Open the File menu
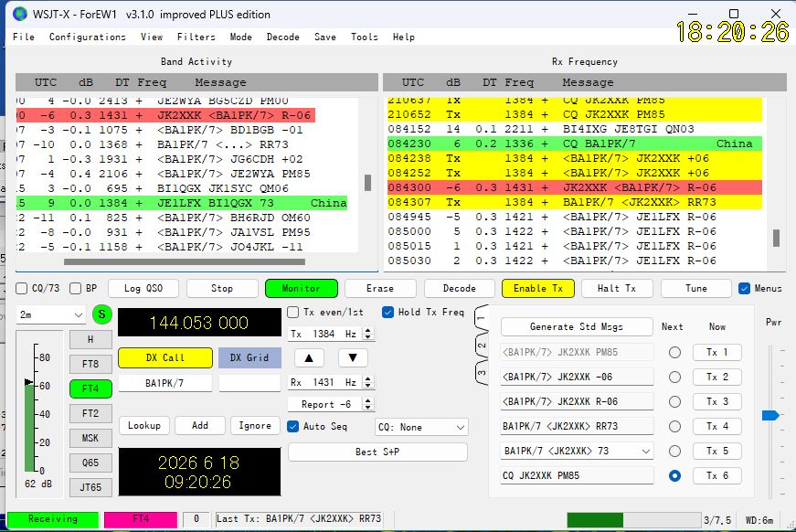This screenshot has width=796, height=532. [x=24, y=37]
